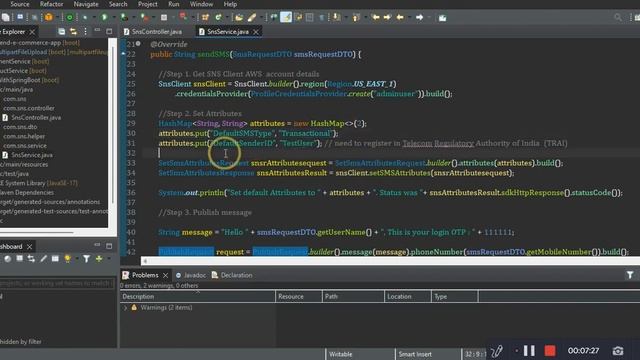Click the New Java Package icon
The height and width of the screenshot is (360, 640).
(x=205, y=17)
